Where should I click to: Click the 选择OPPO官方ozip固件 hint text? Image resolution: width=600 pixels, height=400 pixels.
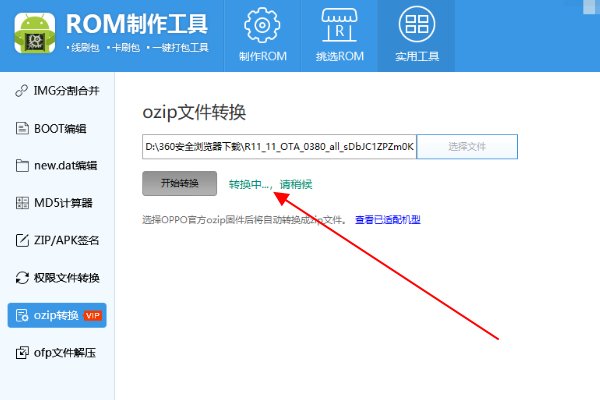coord(245,220)
